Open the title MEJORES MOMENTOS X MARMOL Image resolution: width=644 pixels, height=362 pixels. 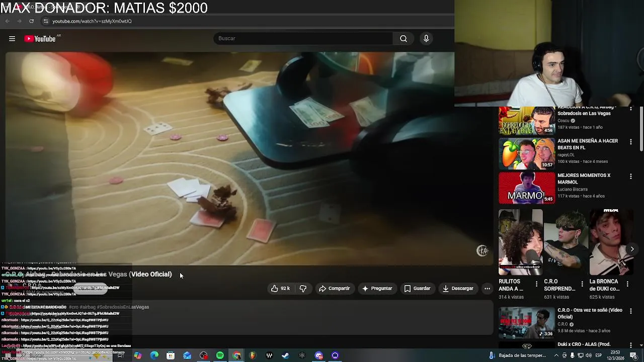[584, 178]
